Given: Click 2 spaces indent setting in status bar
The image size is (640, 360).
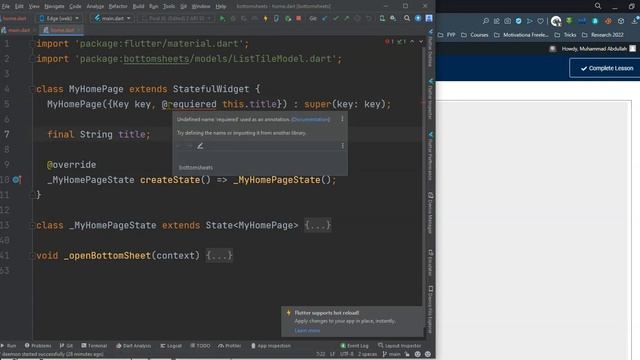Looking at the screenshot, I should click(367, 354).
